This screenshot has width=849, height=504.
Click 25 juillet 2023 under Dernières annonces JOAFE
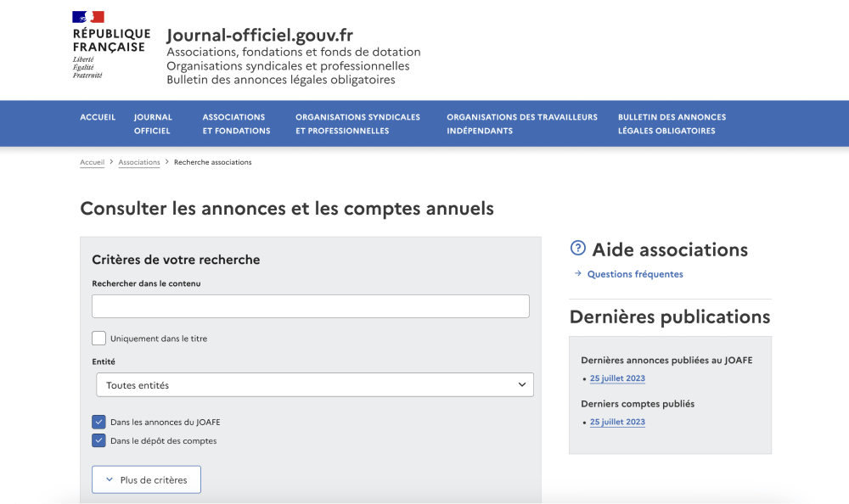[x=617, y=378]
